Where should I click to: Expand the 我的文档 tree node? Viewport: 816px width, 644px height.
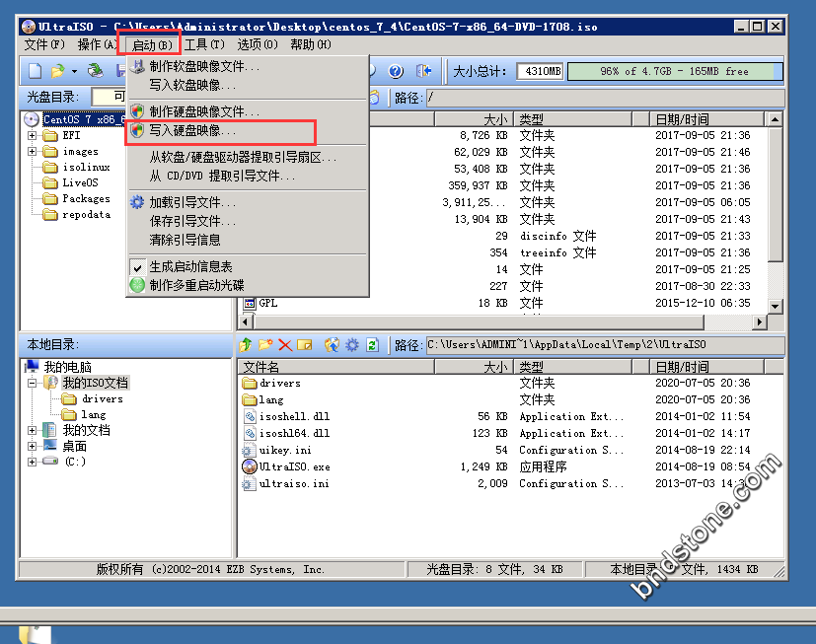click(x=33, y=431)
